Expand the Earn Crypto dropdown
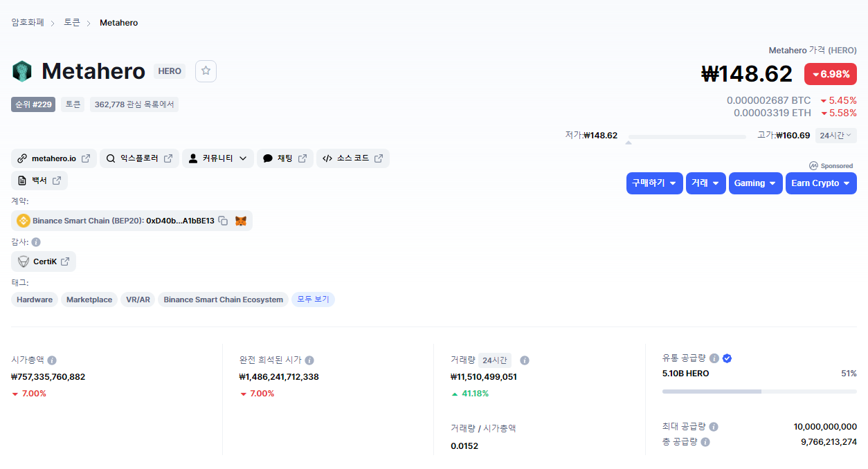Viewport: 868px width, 469px height. (x=821, y=183)
